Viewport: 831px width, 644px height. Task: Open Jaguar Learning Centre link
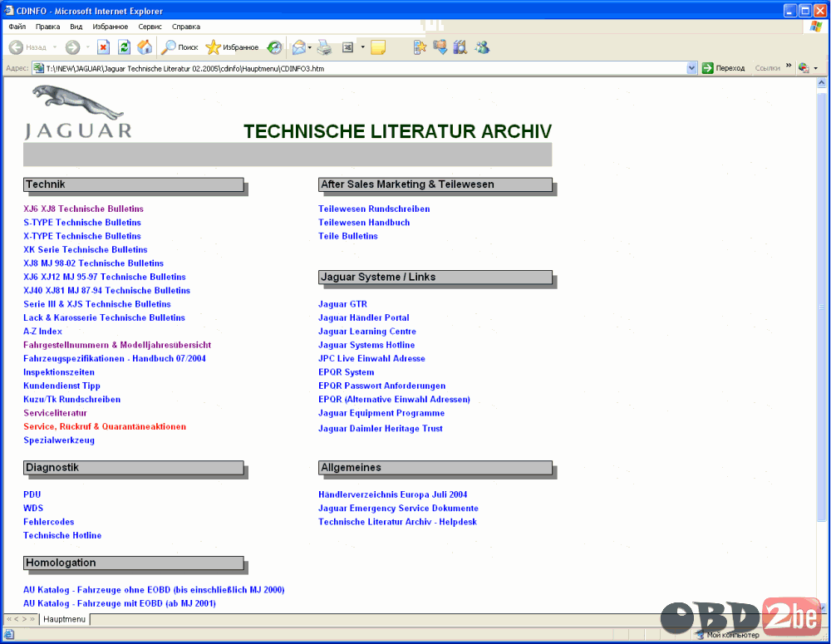click(x=367, y=332)
